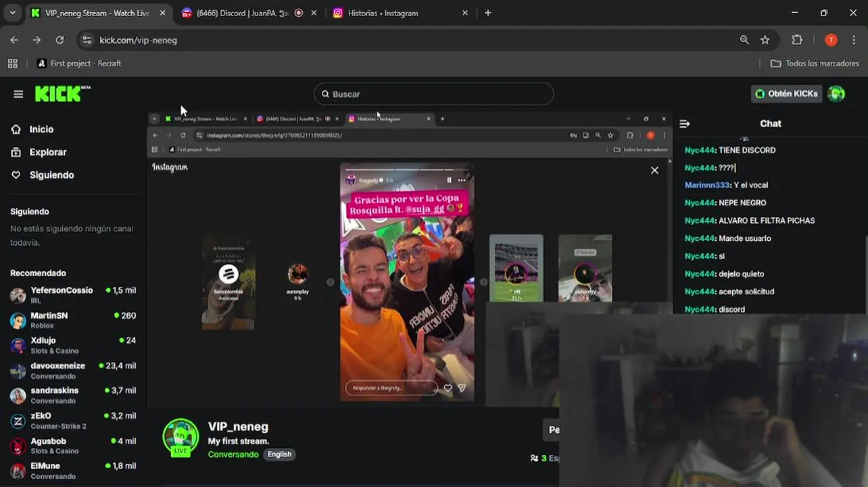Click the Instagram logo in stream
Viewport: 868px width, 487px height.
pos(170,167)
